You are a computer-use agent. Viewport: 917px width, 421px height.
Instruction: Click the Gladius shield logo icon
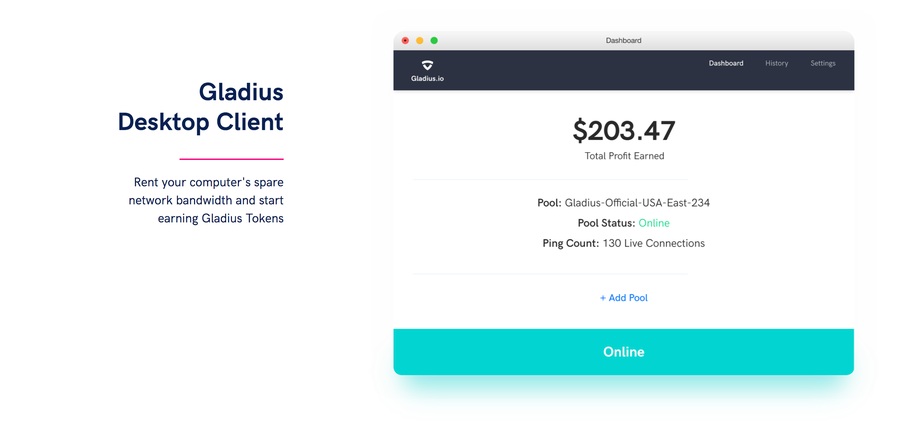click(428, 65)
